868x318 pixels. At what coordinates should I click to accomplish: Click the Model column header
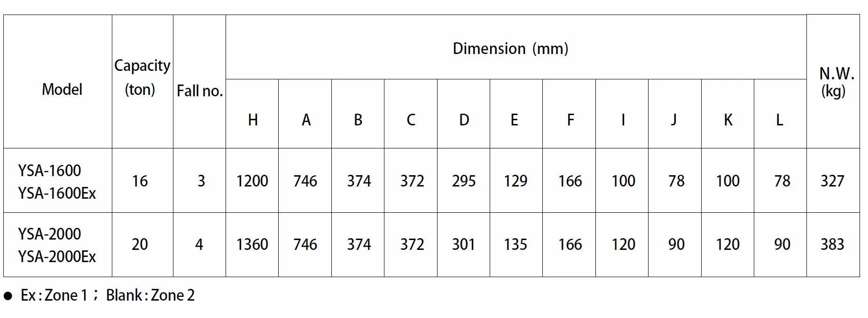coord(62,89)
